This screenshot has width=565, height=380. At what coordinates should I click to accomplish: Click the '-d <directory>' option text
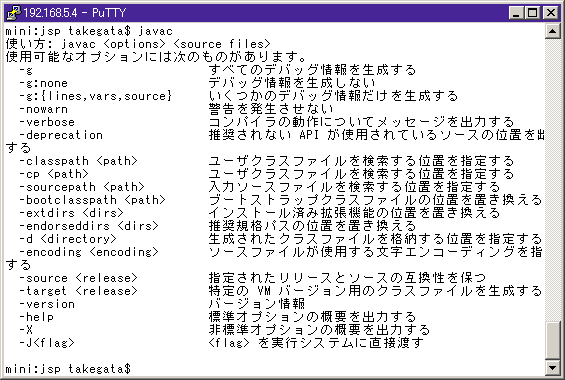[x=68, y=239]
